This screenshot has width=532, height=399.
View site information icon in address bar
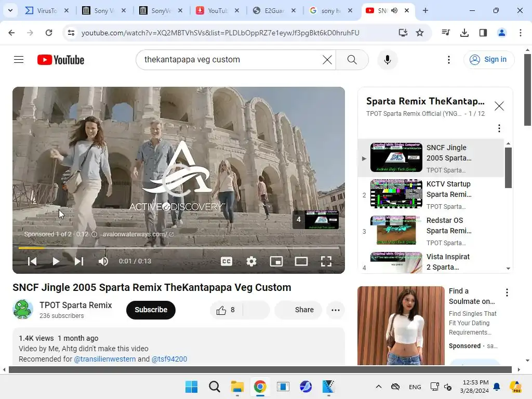(71, 33)
